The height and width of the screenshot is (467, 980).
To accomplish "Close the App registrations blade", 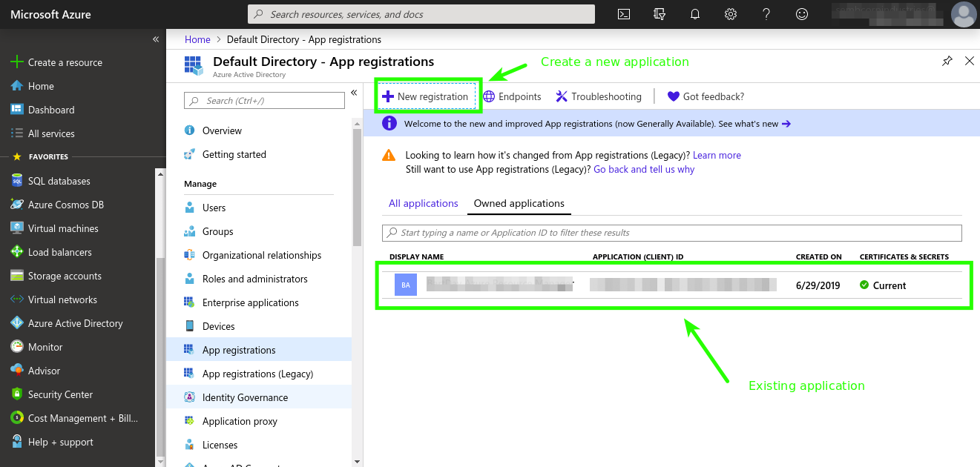I will click(x=970, y=61).
